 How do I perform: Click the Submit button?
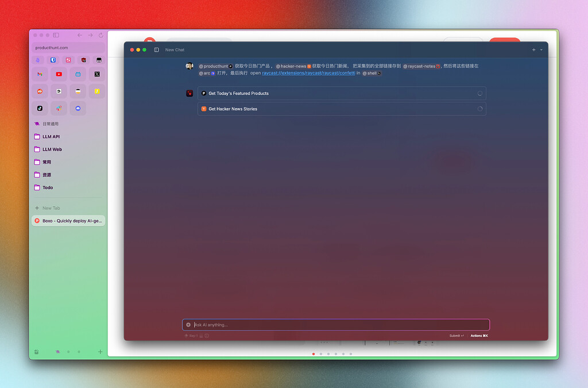pos(457,336)
